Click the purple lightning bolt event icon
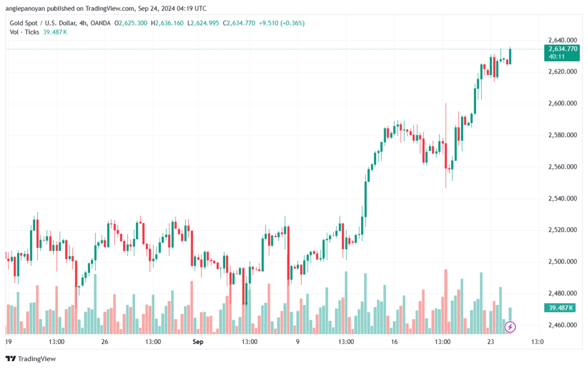Viewport: 588px width, 368px height. tap(510, 327)
